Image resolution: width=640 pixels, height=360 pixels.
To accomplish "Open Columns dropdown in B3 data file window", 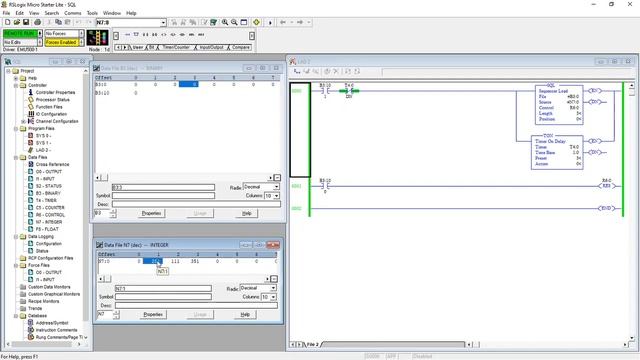I will pyautogui.click(x=276, y=196).
